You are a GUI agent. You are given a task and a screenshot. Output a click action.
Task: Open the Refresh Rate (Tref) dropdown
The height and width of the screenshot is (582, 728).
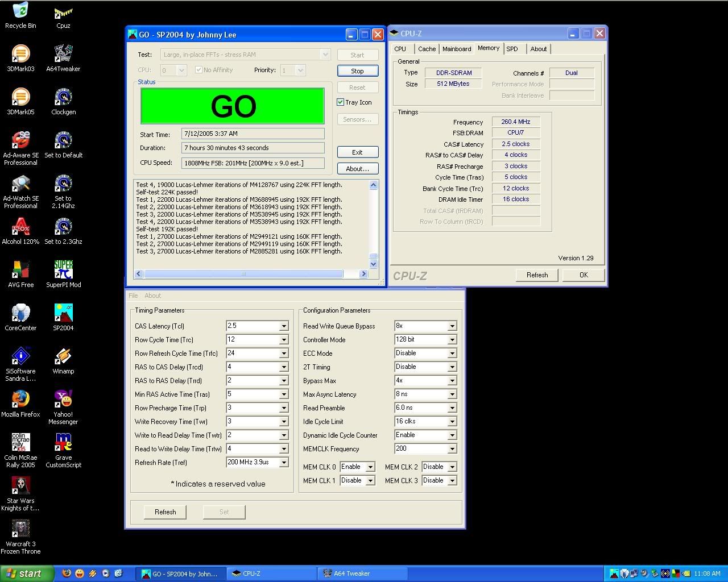283,463
